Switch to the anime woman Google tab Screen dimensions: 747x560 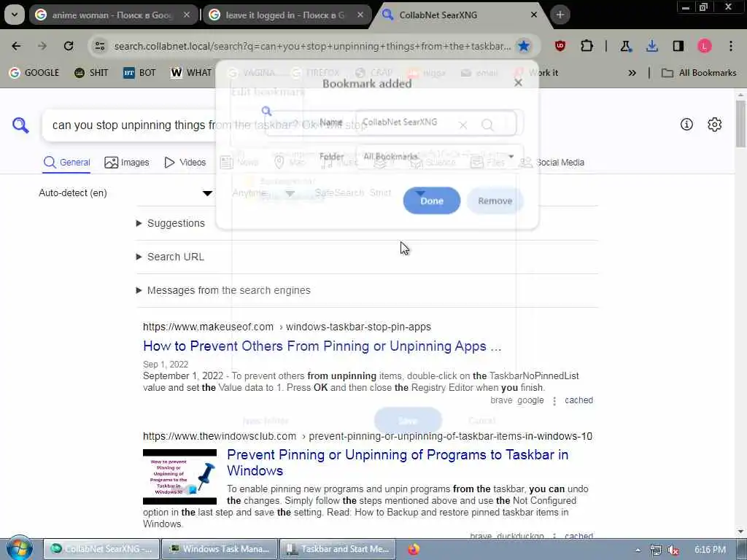pyautogui.click(x=113, y=15)
